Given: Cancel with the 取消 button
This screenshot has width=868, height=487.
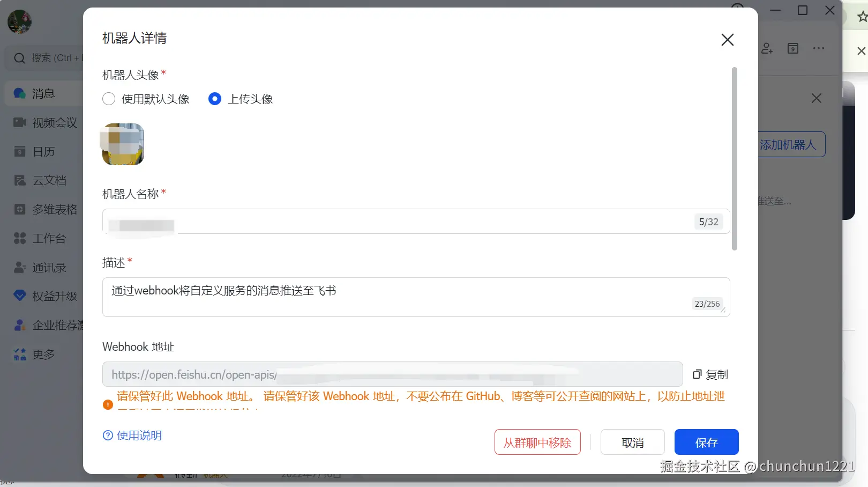Looking at the screenshot, I should click(x=633, y=442).
